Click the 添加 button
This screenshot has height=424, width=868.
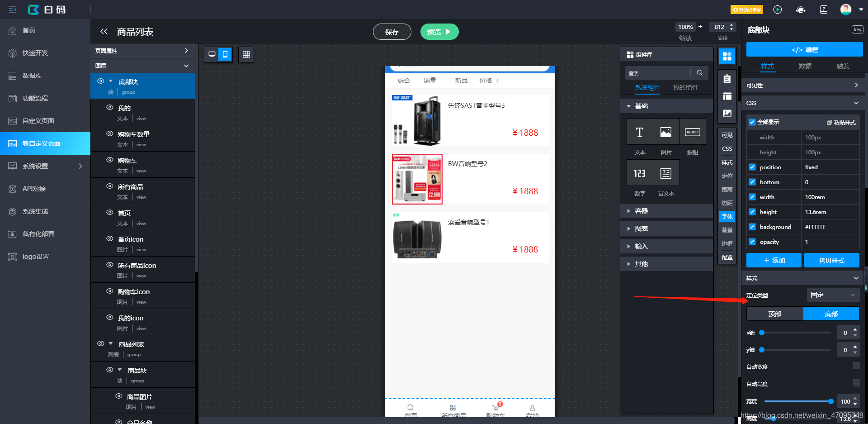pos(774,260)
